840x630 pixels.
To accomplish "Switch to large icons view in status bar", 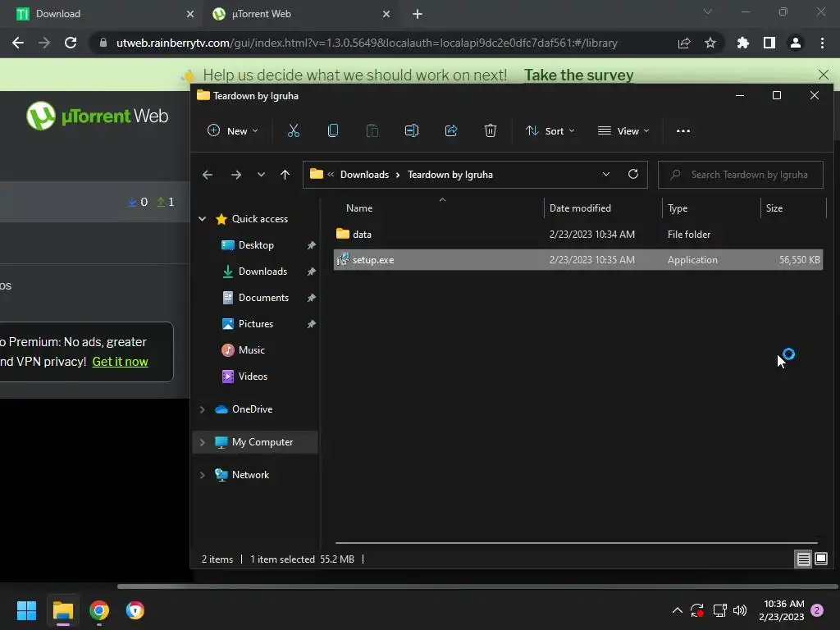I will coord(821,559).
